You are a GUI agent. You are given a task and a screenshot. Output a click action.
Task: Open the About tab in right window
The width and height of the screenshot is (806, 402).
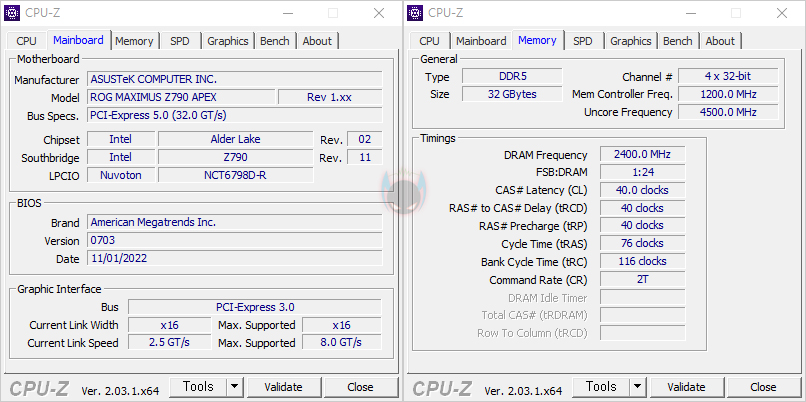pos(720,41)
